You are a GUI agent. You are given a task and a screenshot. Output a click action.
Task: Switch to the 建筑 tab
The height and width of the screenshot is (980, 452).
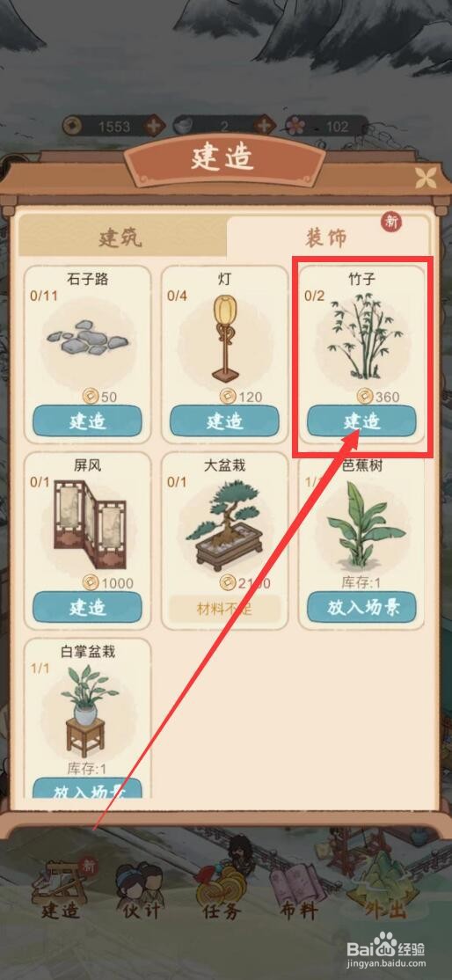pos(121,238)
